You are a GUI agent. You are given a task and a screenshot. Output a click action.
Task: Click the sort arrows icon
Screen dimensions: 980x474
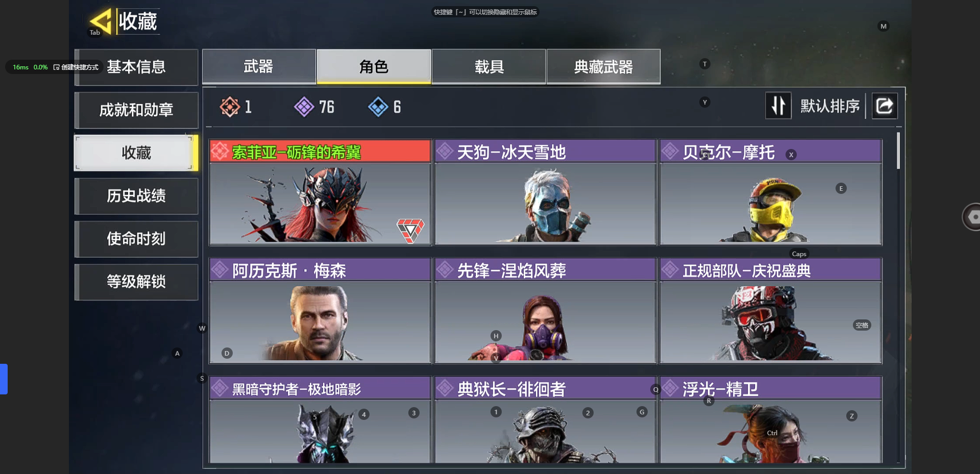pos(778,106)
